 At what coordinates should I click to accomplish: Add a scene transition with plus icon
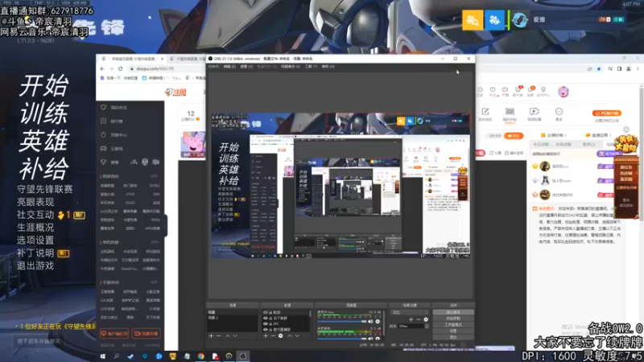[x=411, y=319]
